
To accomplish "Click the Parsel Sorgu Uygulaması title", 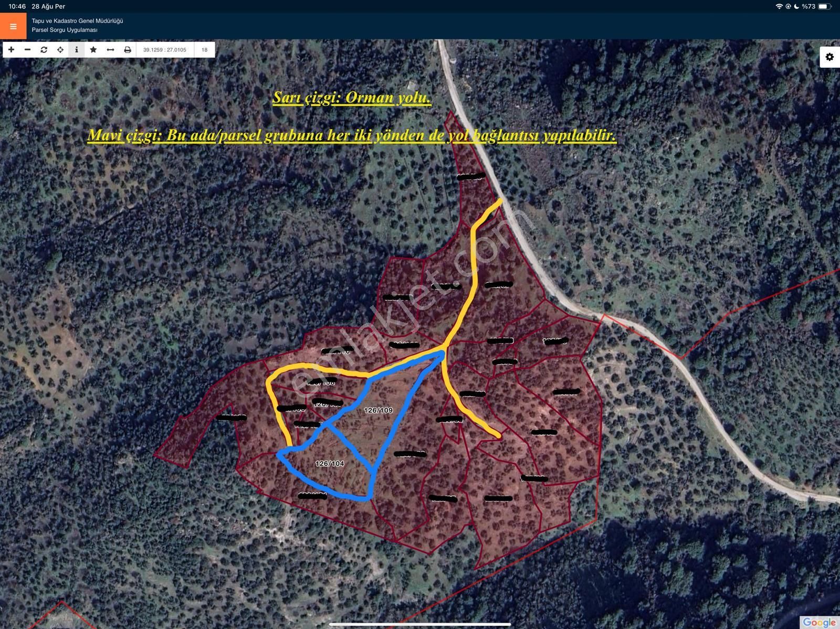I will 65,30.
